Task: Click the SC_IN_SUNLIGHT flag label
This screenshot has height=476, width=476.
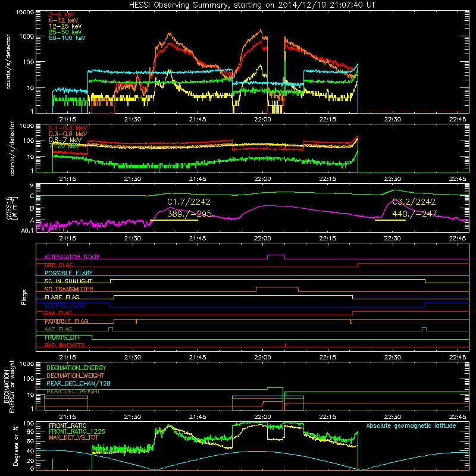Action: coord(68,281)
